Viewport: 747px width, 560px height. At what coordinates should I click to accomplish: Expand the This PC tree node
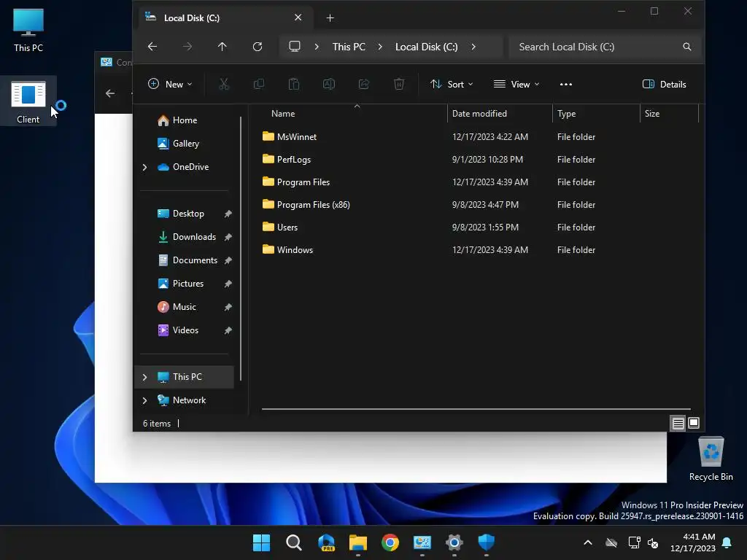[x=145, y=377]
